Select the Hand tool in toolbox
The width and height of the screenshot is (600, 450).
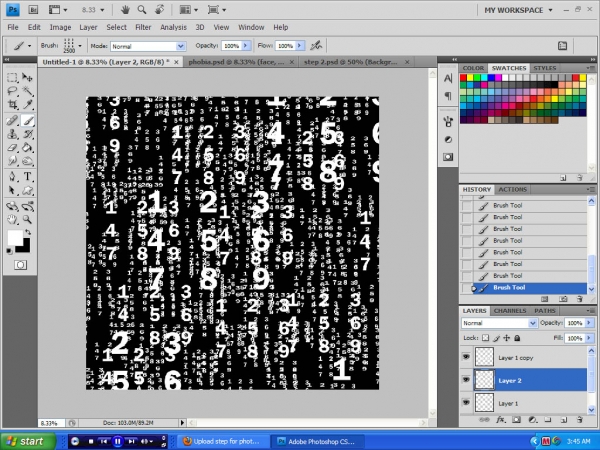(x=12, y=219)
